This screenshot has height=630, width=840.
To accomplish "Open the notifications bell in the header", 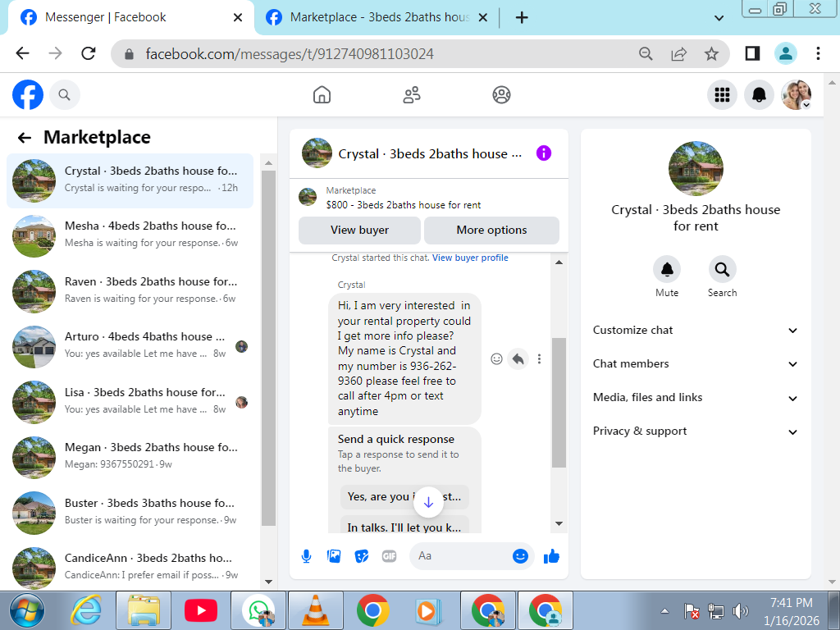I will tap(759, 95).
